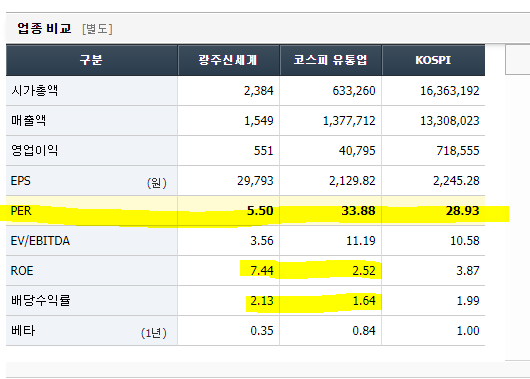Click the 배당수익률 row label
530x379 pixels.
point(41,300)
